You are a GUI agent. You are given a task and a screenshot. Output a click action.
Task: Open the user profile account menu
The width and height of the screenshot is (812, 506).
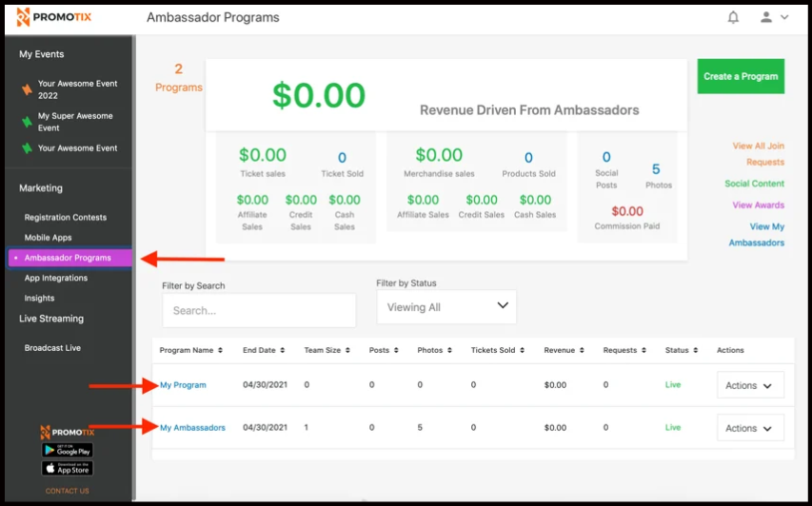pos(773,17)
